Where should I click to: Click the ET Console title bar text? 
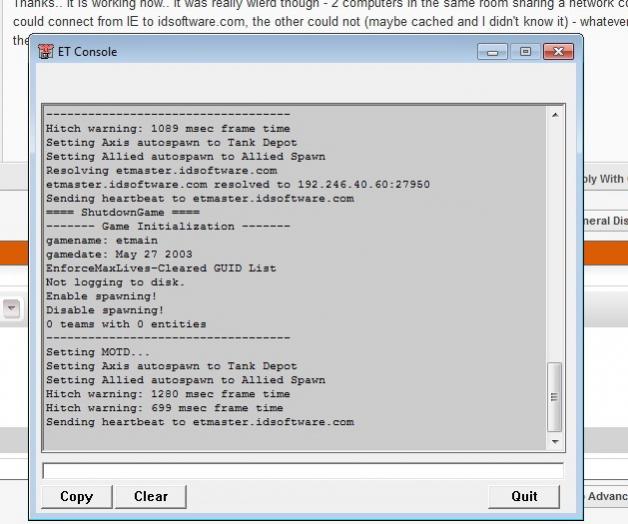tap(87, 52)
